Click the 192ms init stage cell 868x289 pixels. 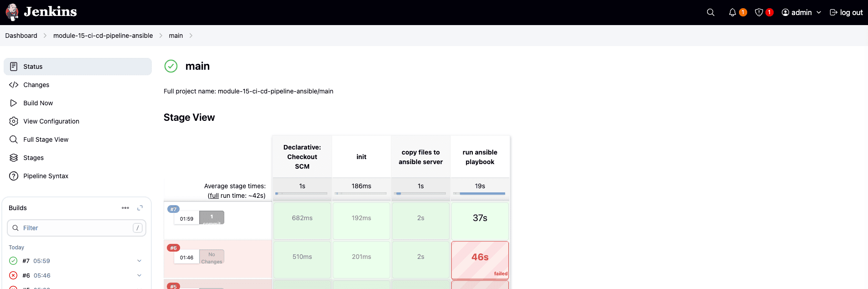tap(362, 221)
